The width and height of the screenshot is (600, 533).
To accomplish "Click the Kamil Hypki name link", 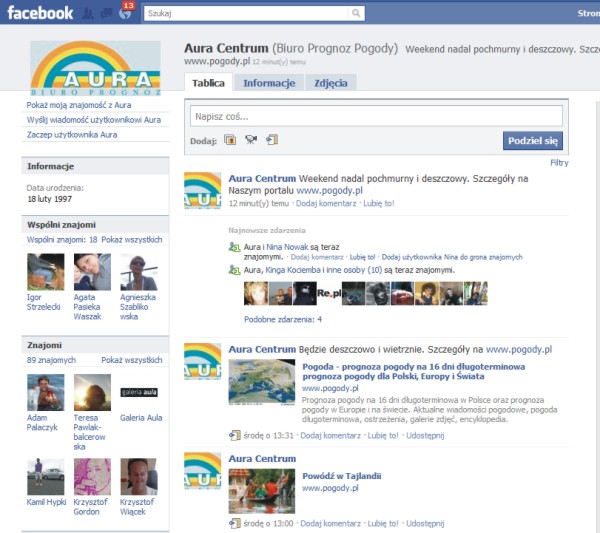I will tap(46, 502).
